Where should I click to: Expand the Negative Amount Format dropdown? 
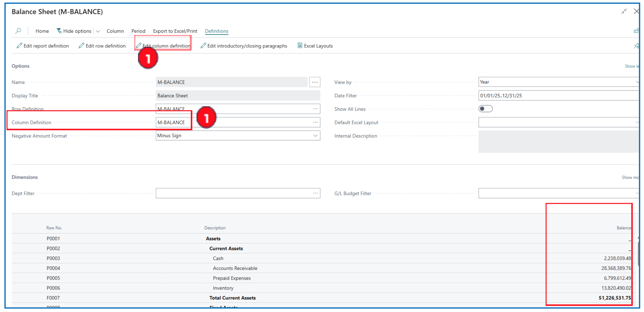click(x=315, y=135)
